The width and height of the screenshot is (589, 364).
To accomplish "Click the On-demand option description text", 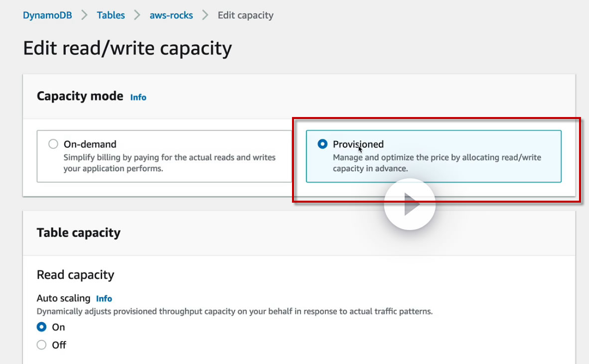I will [169, 163].
